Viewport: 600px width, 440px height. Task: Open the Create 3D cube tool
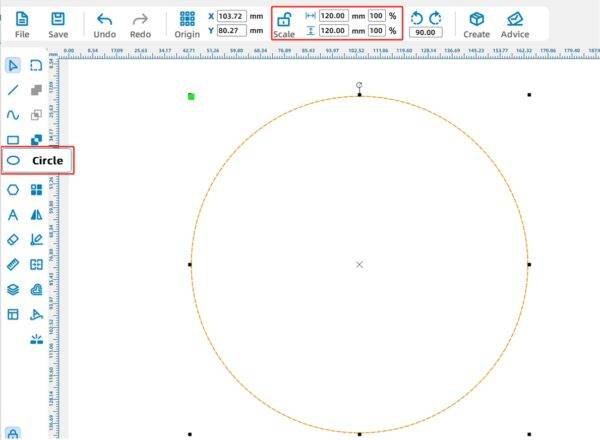pos(477,24)
